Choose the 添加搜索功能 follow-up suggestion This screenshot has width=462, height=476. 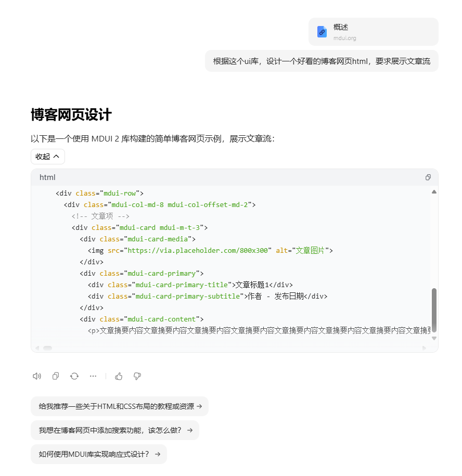(x=115, y=430)
